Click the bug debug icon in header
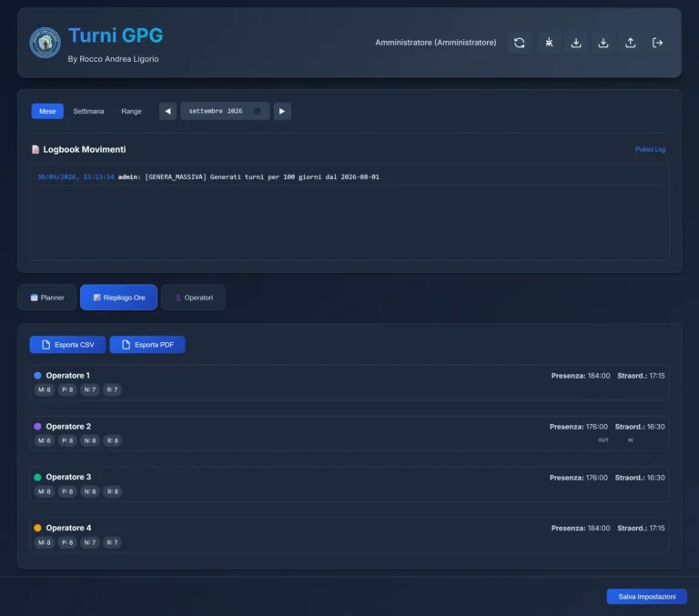 pyautogui.click(x=549, y=43)
